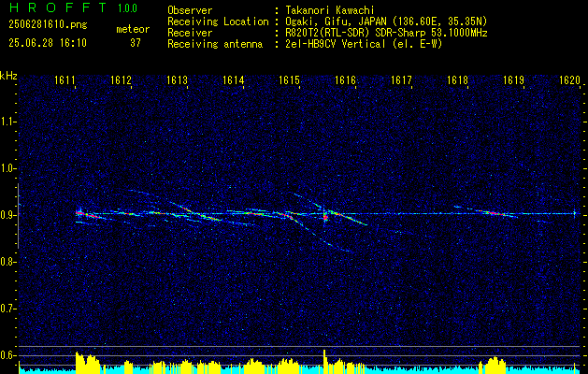Screen dimensions: 588x374
Task: Click 2el-HB9CV Vertical antenna text
Action: (364, 44)
